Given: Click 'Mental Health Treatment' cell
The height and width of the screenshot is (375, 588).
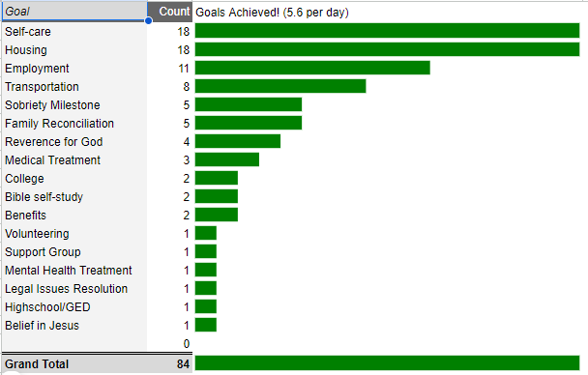Looking at the screenshot, I should (x=74, y=270).
